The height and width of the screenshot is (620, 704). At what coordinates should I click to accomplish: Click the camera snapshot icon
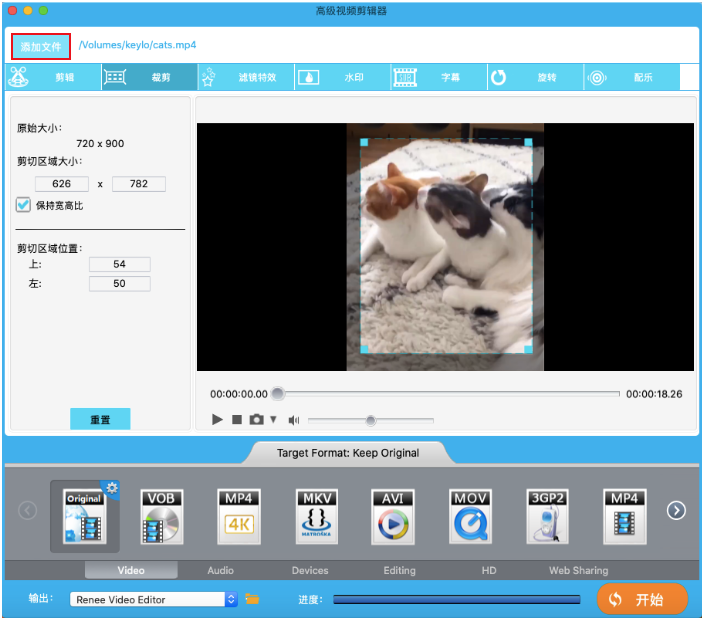coord(257,420)
